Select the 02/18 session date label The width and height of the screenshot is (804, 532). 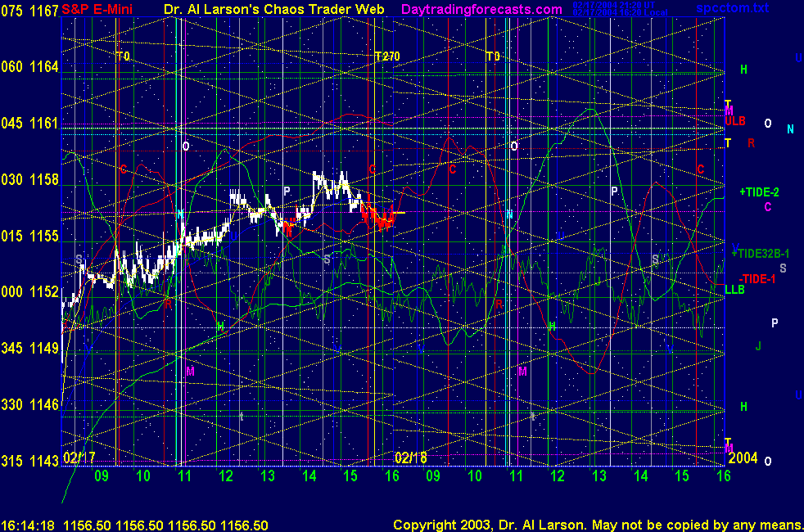click(411, 458)
